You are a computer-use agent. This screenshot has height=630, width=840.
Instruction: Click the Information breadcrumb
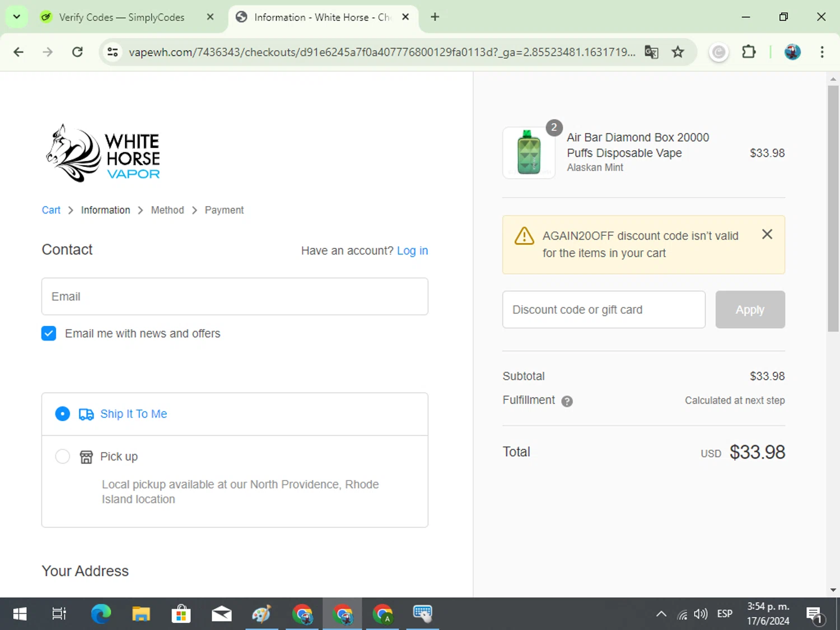tap(105, 210)
